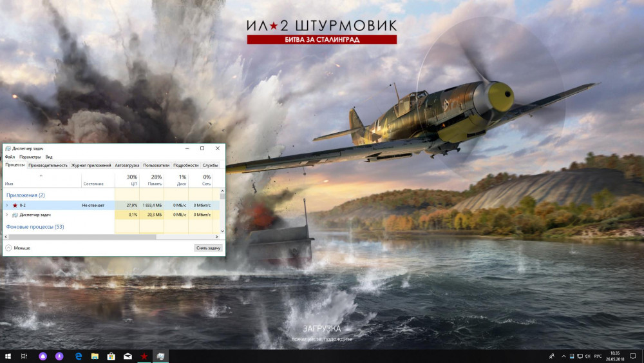Click the Приложения (2) group heading
The width and height of the screenshot is (644, 363).
26,195
